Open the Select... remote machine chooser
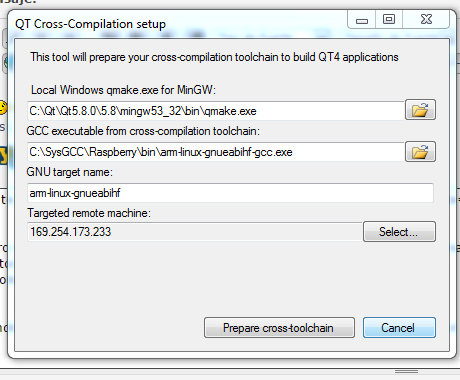Image resolution: width=460 pixels, height=380 pixels. coord(399,232)
